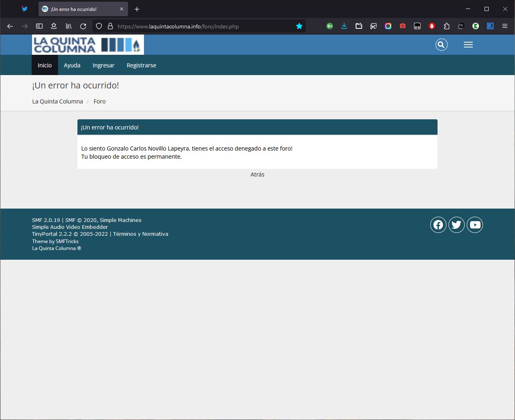The image size is (515, 420).
Task: Click the search magnifier icon in site header
Action: click(441, 45)
